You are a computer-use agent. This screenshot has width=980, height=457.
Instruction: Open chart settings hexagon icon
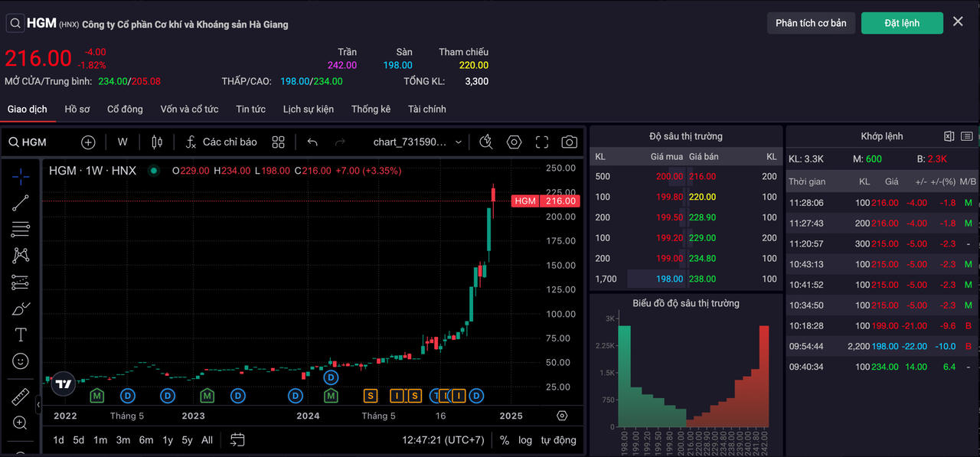click(x=514, y=142)
